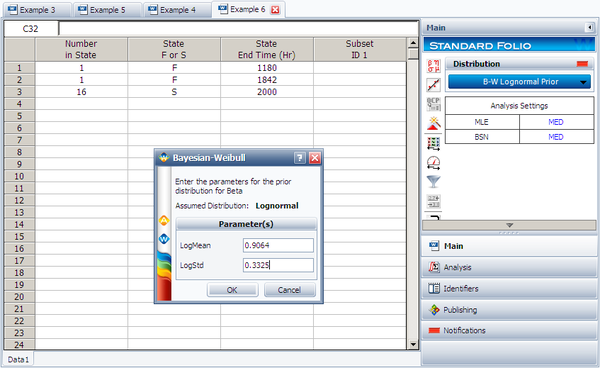
Task: Open the Notifications page
Action: (x=509, y=330)
